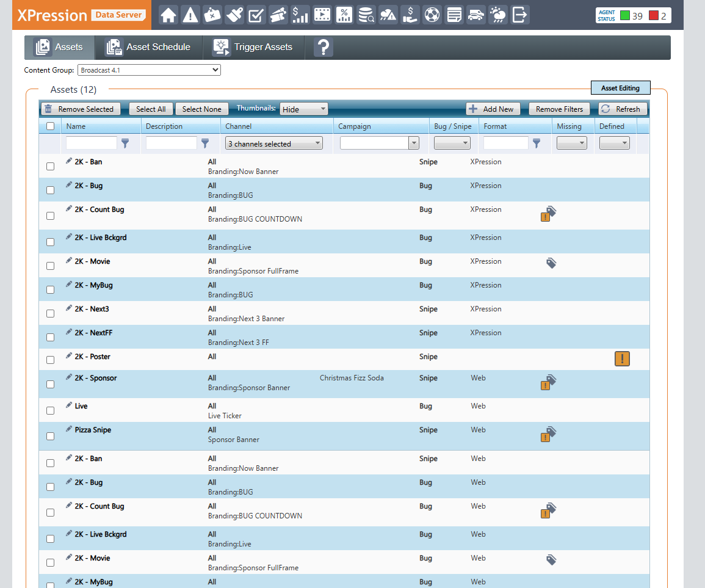Check the box for Pizza Snipe

pyautogui.click(x=51, y=436)
